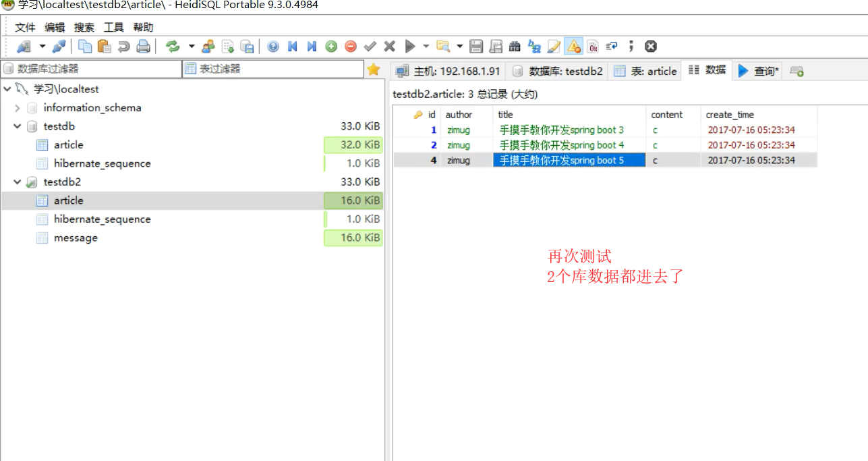The image size is (868, 461).
Task: Click the save floppy disk icon
Action: point(477,47)
